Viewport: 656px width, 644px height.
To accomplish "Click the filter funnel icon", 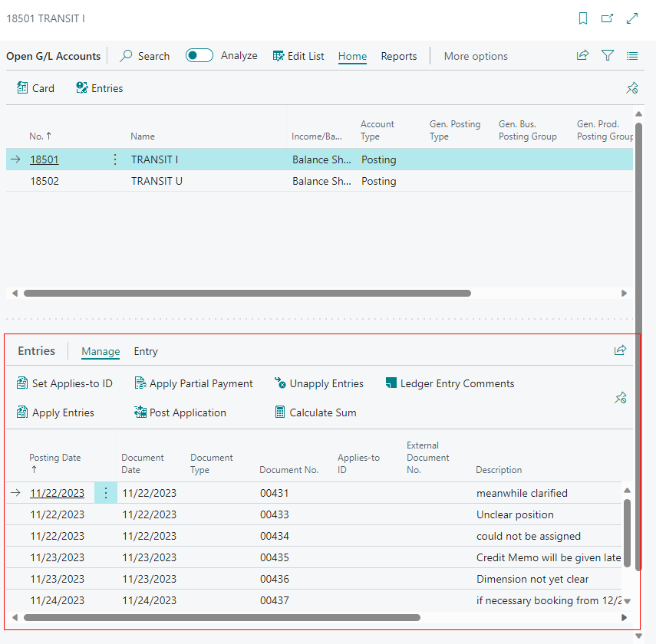I will [x=608, y=55].
